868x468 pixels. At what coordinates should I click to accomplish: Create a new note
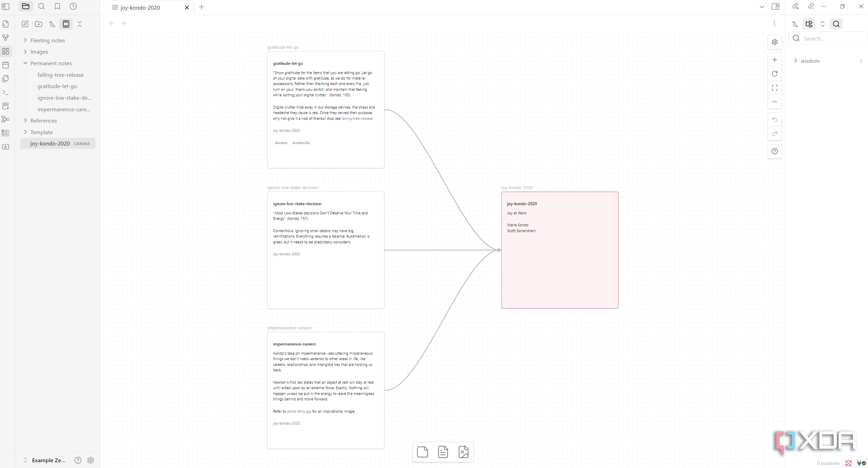(25, 24)
